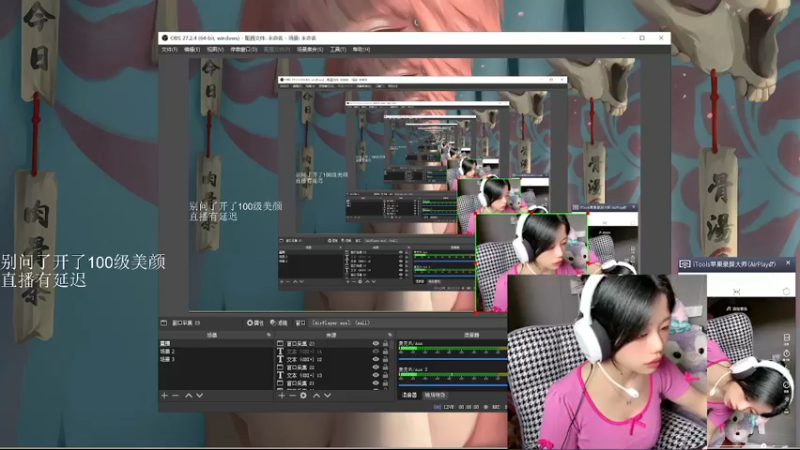Switch to the 转场特效 tab

pyautogui.click(x=435, y=395)
